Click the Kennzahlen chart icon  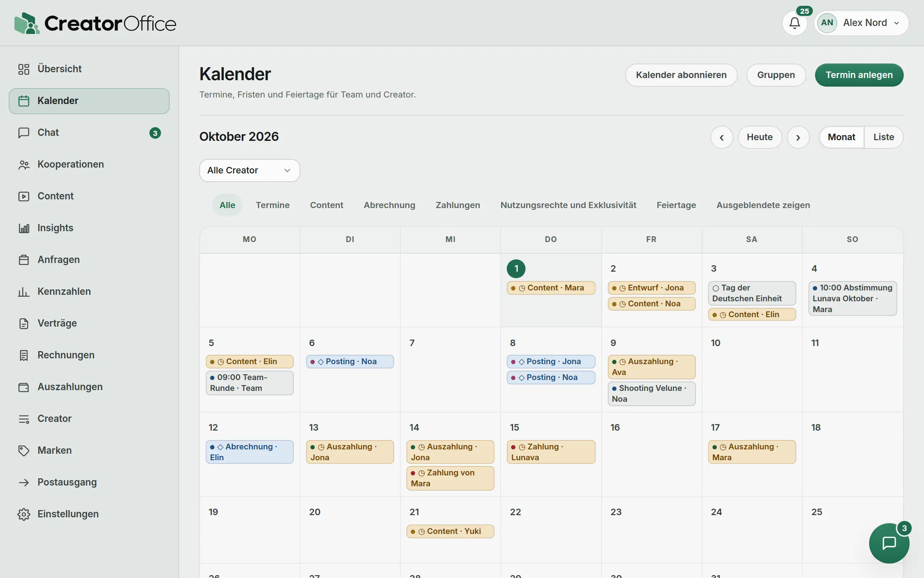[24, 291]
